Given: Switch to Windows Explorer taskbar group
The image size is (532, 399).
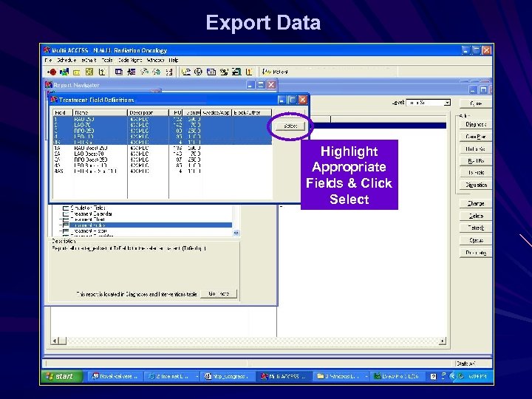Looking at the screenshot, I should (341, 376).
